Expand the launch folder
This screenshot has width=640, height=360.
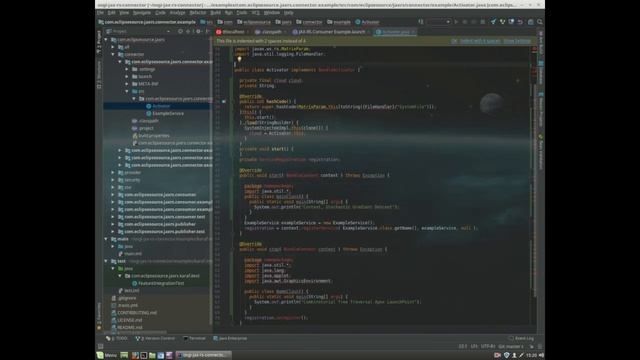click(x=127, y=77)
